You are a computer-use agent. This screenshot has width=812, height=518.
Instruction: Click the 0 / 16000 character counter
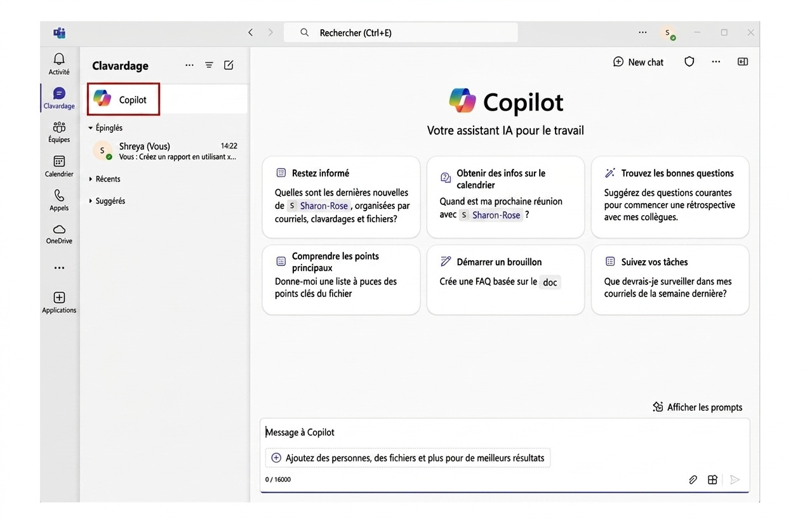(278, 479)
